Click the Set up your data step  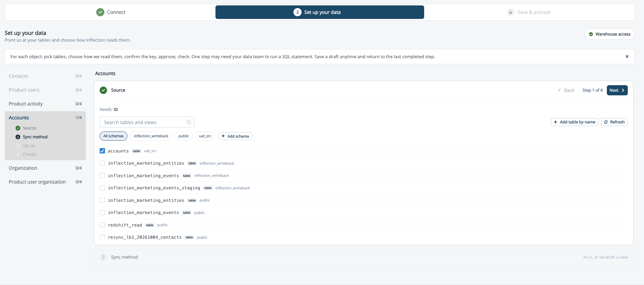(x=319, y=12)
